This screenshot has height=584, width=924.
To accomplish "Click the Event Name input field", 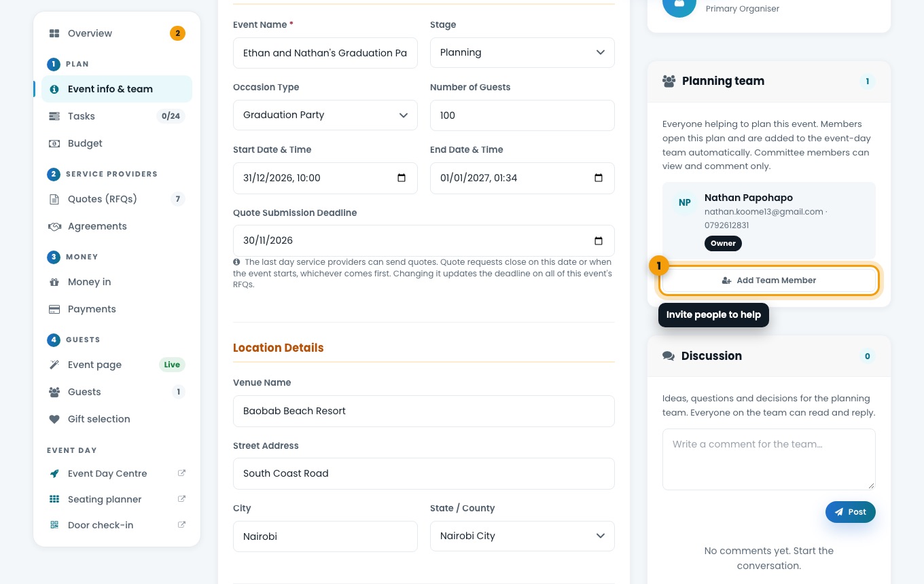I will (x=325, y=53).
